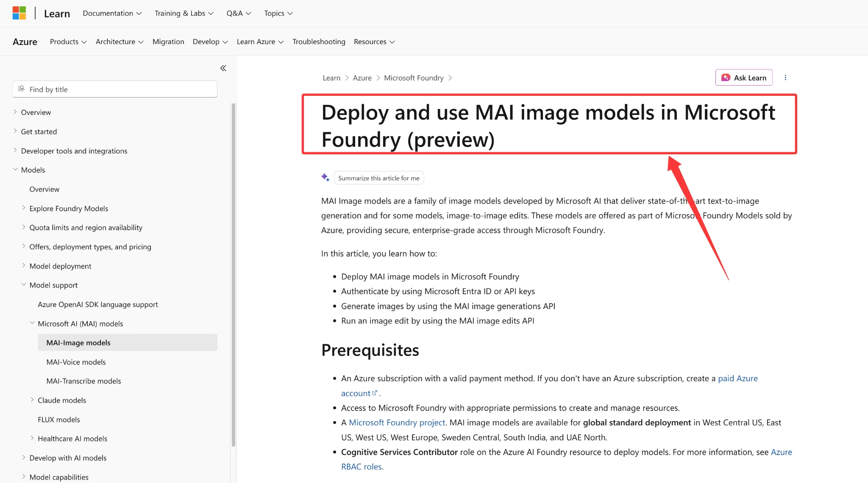
Task: Expand the Develop with AI models node
Action: point(24,458)
